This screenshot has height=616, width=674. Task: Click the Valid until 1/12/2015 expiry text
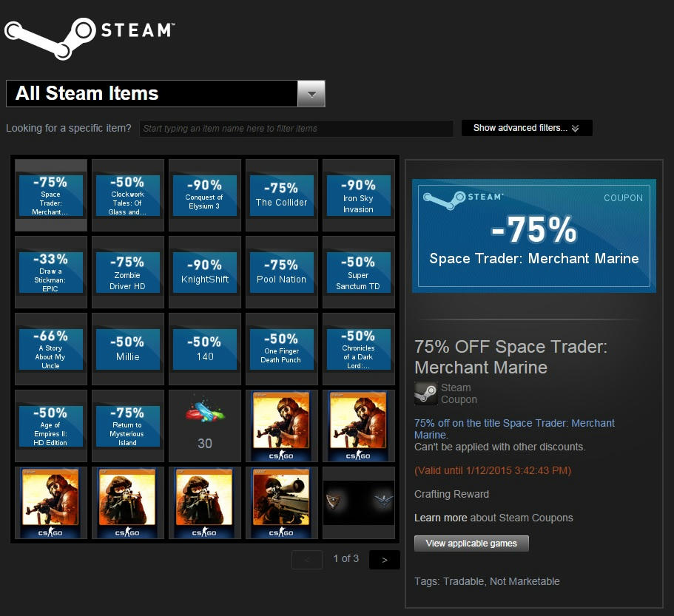pos(493,470)
